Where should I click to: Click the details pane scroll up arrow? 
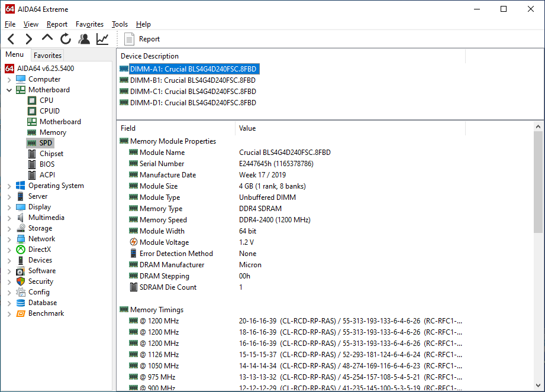[x=538, y=127]
